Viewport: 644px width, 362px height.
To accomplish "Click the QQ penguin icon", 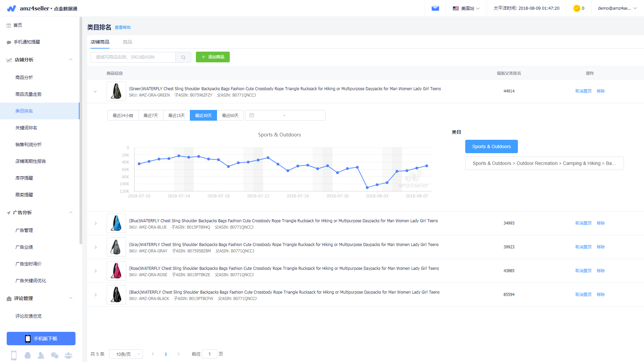I will pyautogui.click(x=28, y=355).
